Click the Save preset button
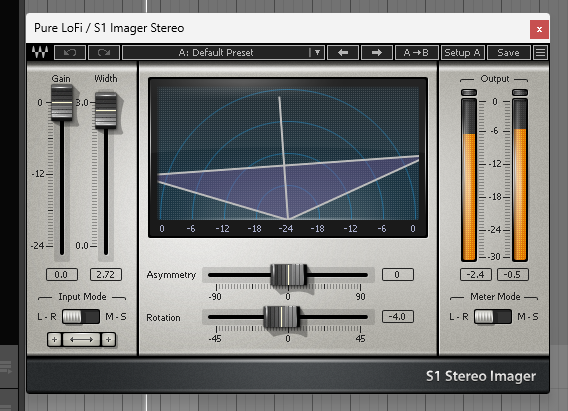568x411 pixels. pos(509,53)
